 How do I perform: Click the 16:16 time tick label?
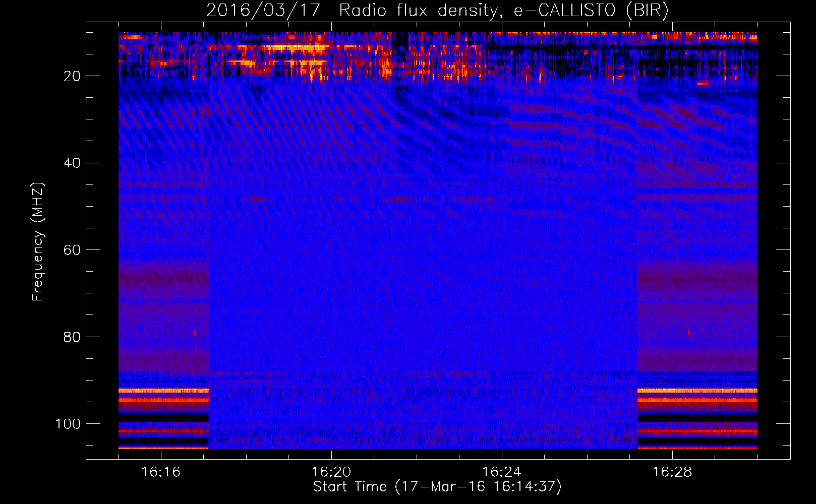(161, 472)
